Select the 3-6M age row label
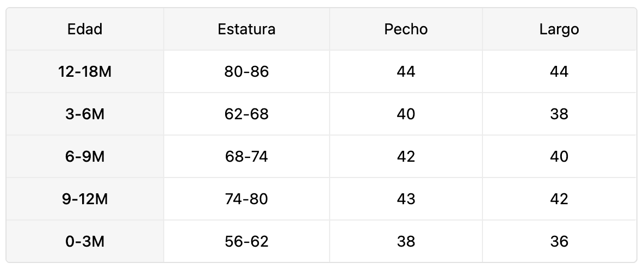This screenshot has height=269, width=644. tap(85, 114)
